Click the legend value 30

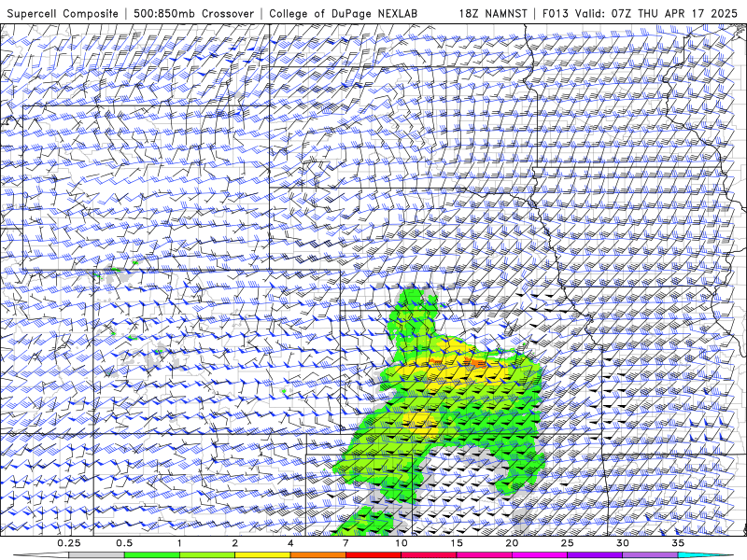click(623, 543)
